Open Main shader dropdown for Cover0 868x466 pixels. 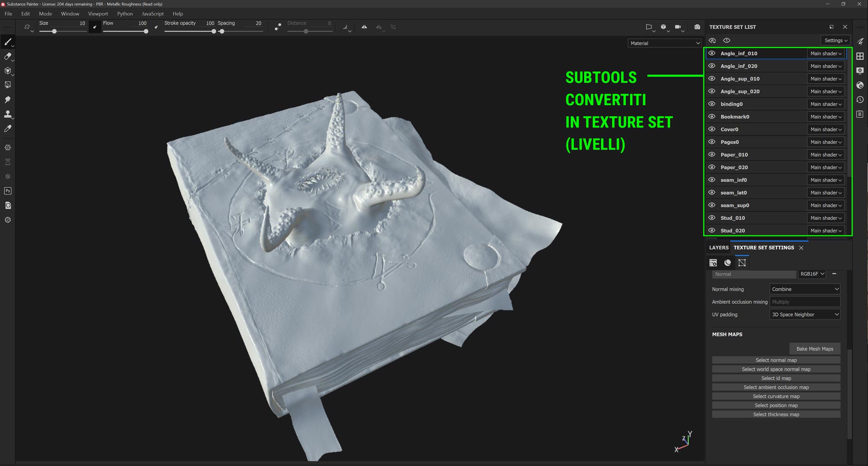(x=825, y=129)
